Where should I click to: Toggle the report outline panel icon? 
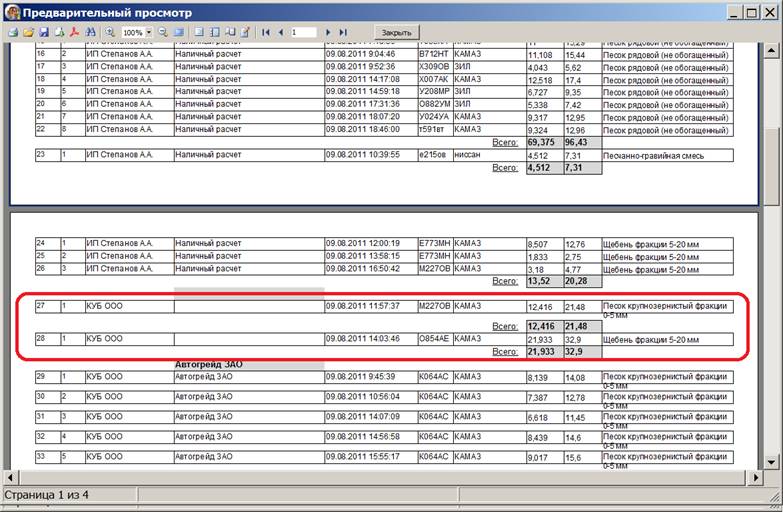coord(199,32)
